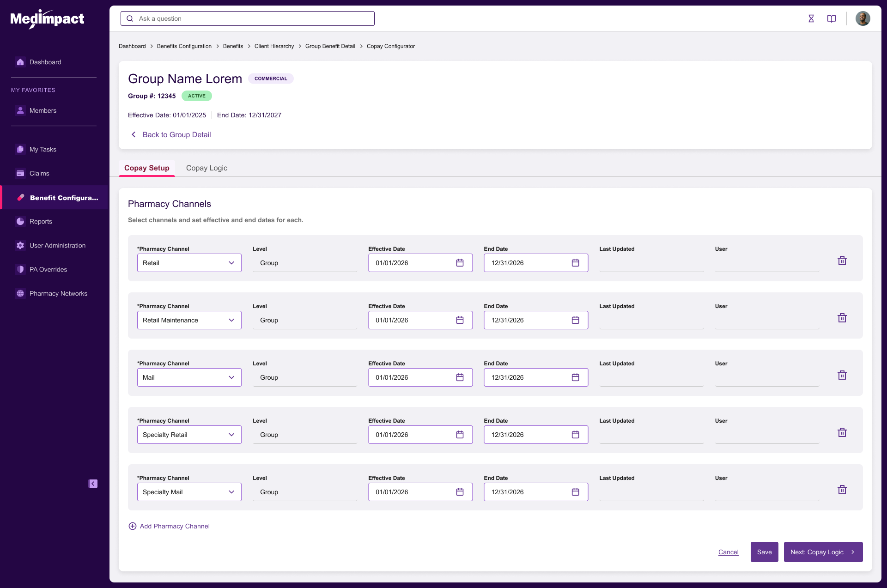Open calendar for Specialty Mail effective date
887x588 pixels.
coord(460,492)
